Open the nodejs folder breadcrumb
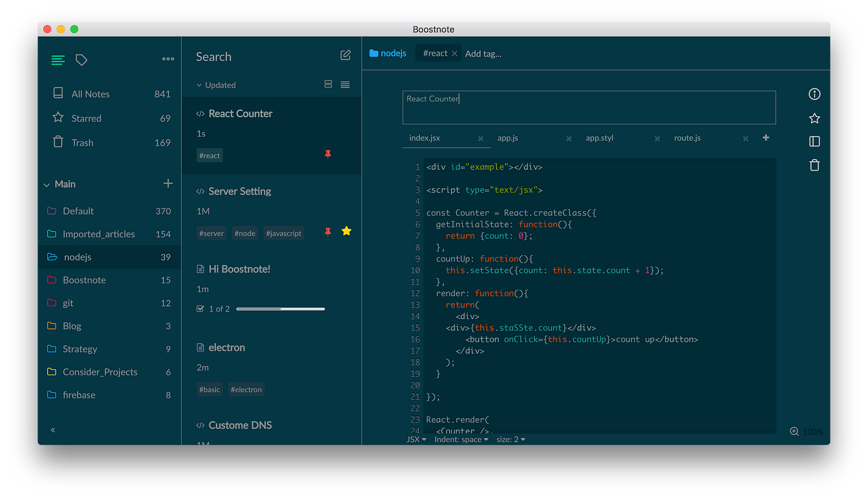This screenshot has width=868, height=499. 388,53
